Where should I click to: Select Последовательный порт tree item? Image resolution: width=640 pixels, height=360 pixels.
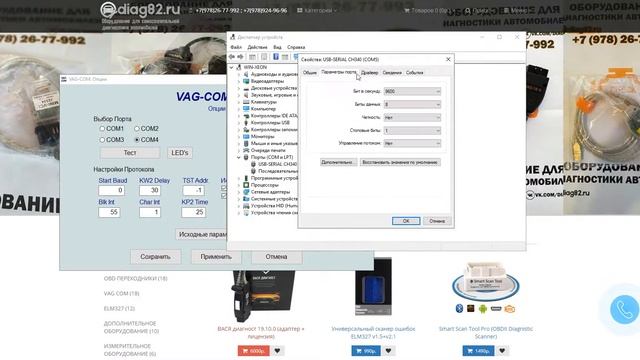coord(278,171)
